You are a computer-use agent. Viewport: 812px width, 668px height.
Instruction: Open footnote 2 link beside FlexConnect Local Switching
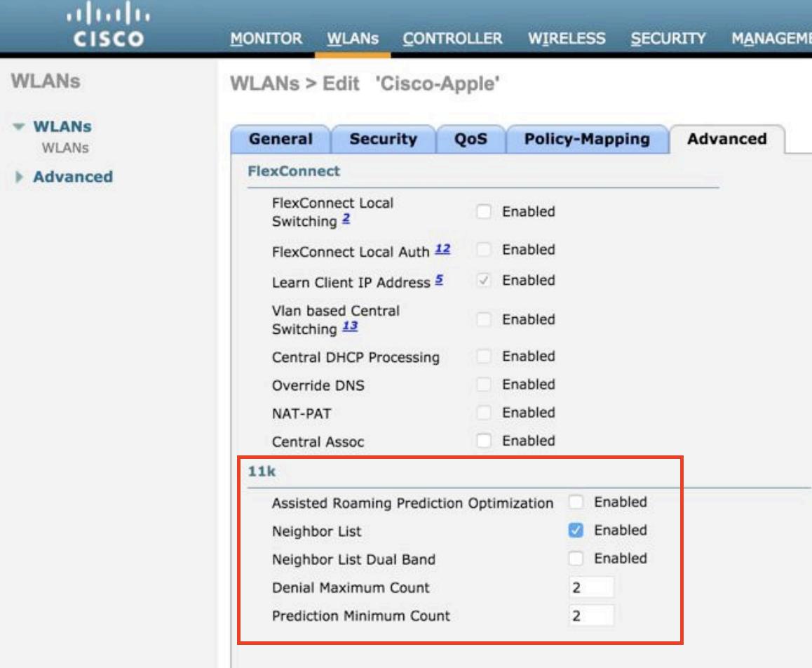tap(346, 219)
